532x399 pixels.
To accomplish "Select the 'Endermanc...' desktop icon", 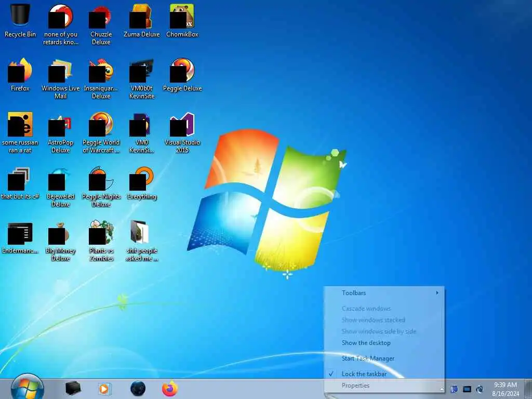I will click(20, 237).
